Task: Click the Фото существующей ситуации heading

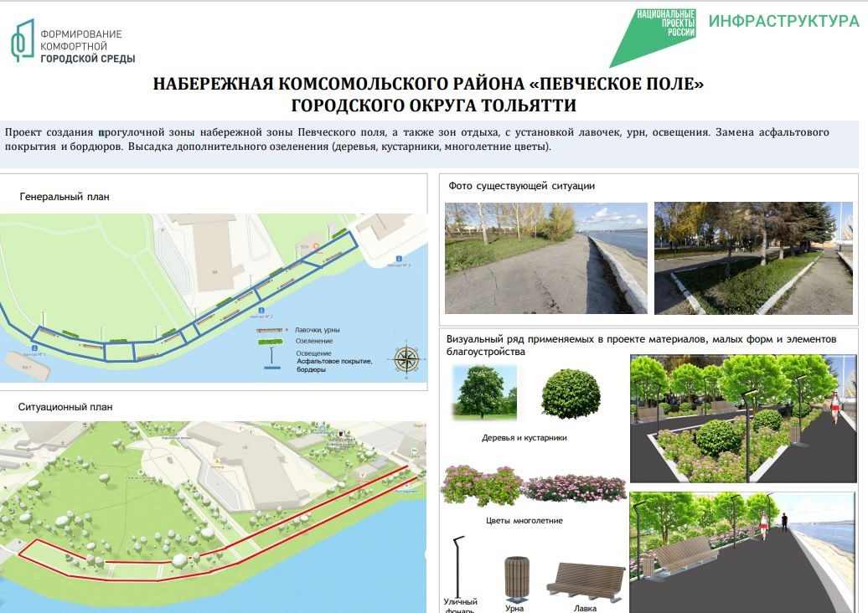Action: [x=521, y=186]
